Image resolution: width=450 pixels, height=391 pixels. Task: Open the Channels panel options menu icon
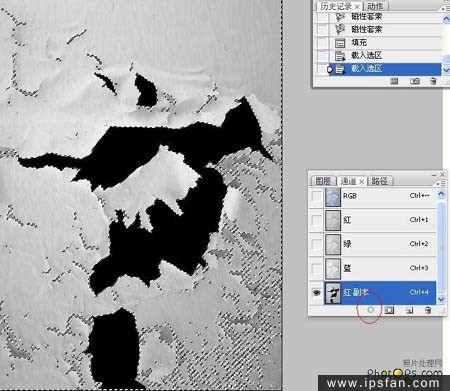441,183
